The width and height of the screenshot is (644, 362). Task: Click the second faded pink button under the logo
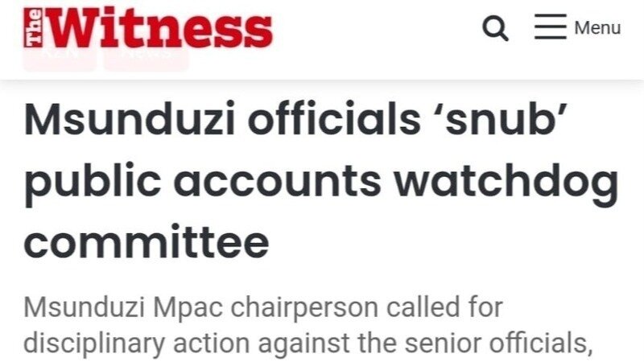point(146,58)
